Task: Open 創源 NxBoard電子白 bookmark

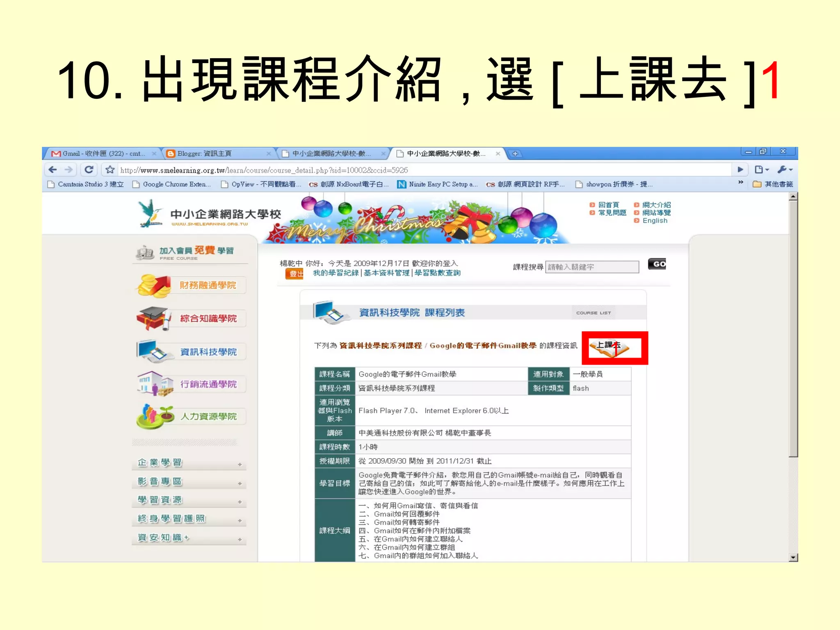Action: pos(349,184)
